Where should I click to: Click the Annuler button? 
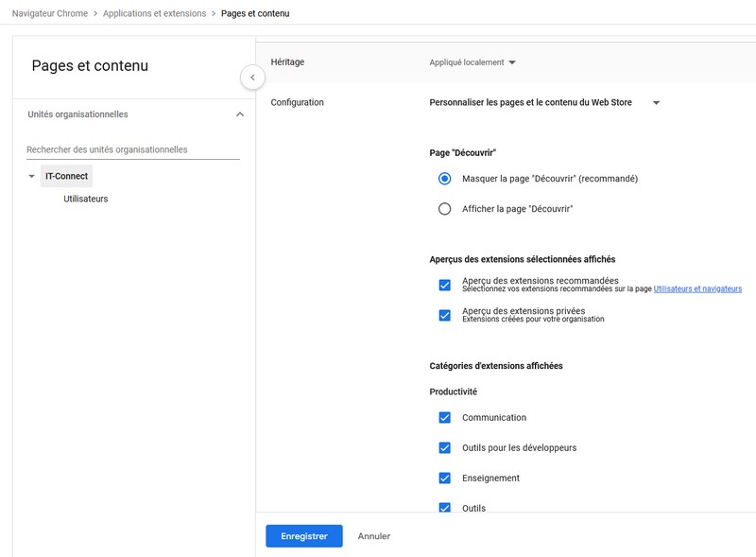pyautogui.click(x=374, y=536)
